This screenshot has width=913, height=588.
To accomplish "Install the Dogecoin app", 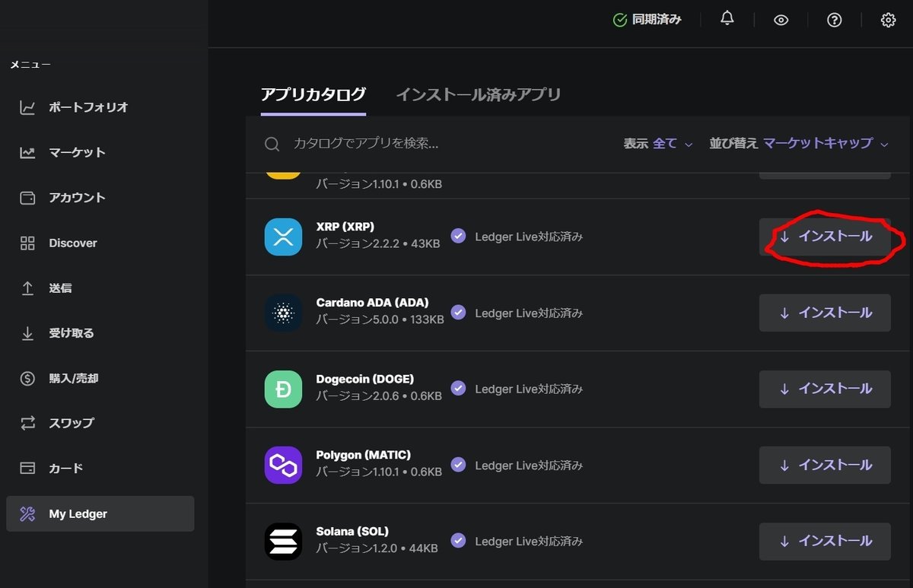I will [825, 389].
